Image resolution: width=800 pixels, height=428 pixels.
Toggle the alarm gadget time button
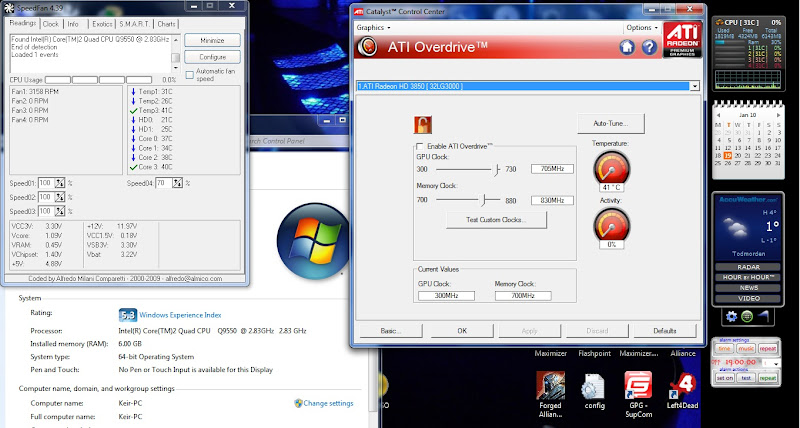[724, 348]
